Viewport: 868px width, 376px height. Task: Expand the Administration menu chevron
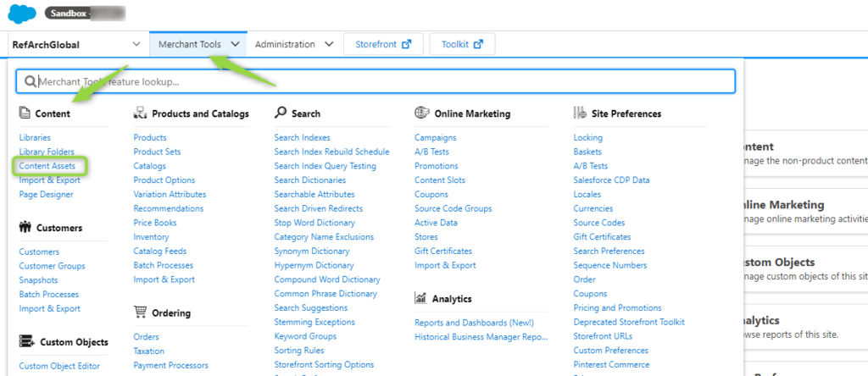(329, 44)
